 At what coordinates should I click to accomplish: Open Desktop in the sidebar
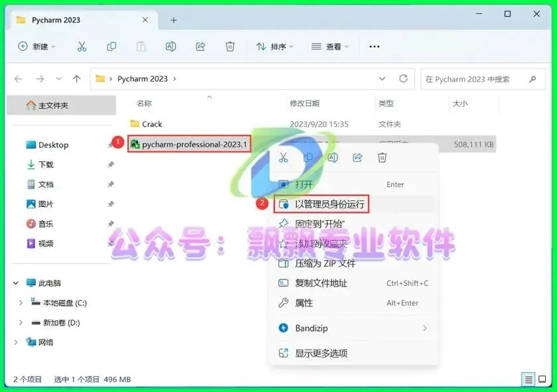(x=53, y=145)
